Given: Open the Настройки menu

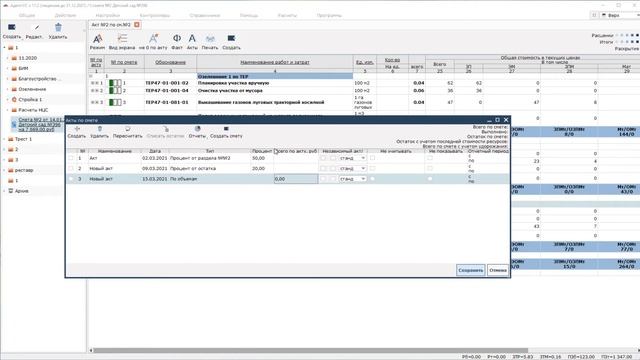Looking at the screenshot, I should click(x=108, y=16).
